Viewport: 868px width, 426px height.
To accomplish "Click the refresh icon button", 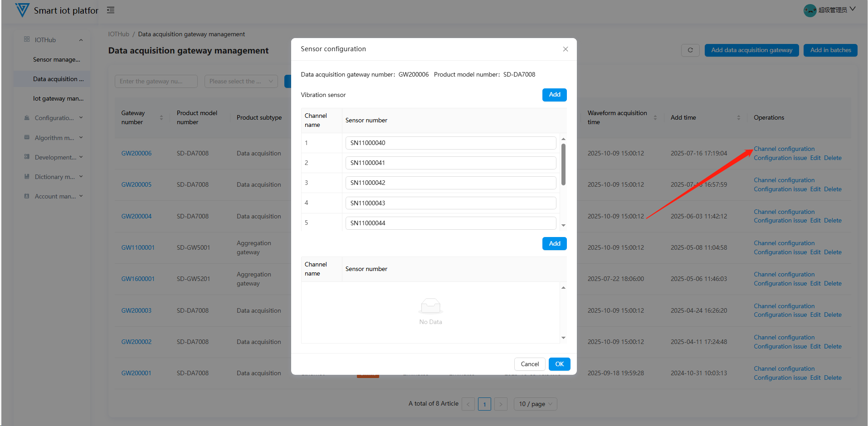I will coord(690,50).
